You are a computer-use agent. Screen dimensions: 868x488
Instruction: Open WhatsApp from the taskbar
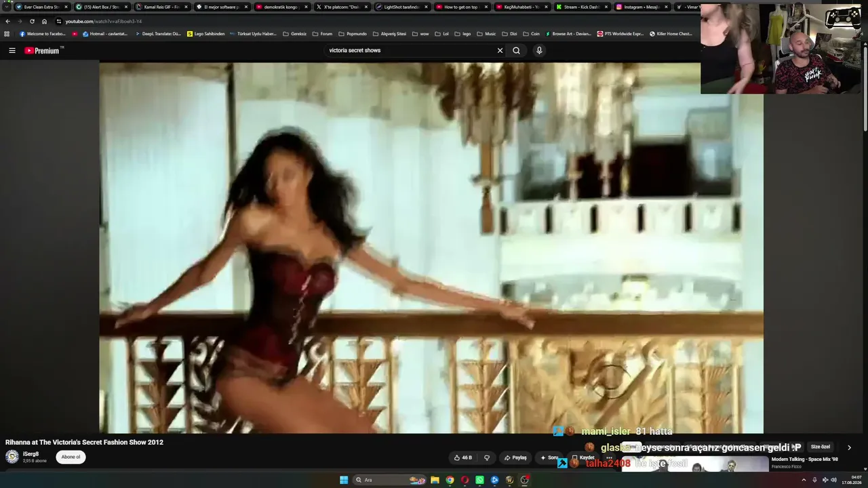(x=479, y=480)
